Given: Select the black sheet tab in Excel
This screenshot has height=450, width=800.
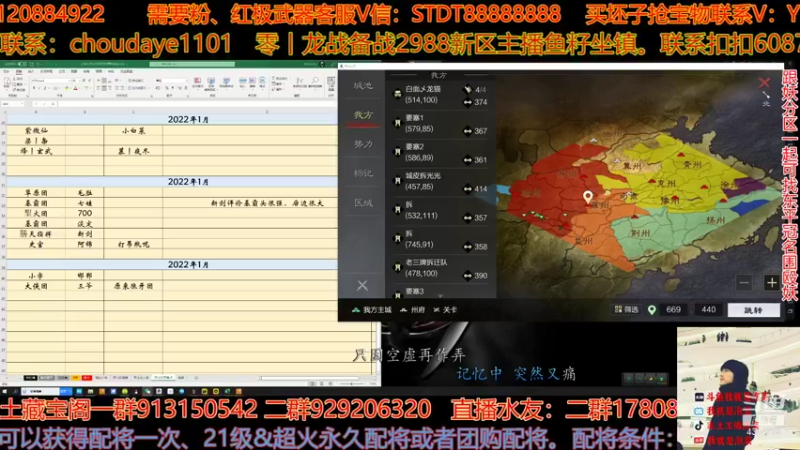Looking at the screenshot, I should (30, 378).
